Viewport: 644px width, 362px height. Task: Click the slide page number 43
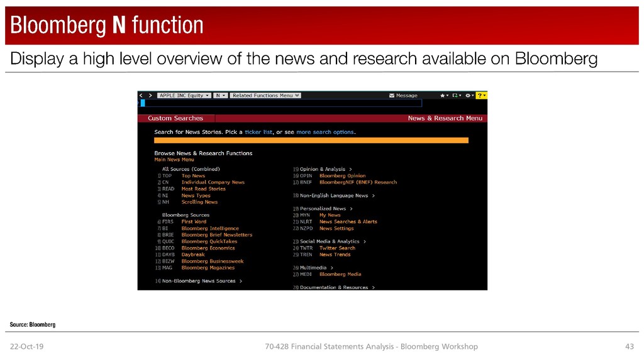630,346
